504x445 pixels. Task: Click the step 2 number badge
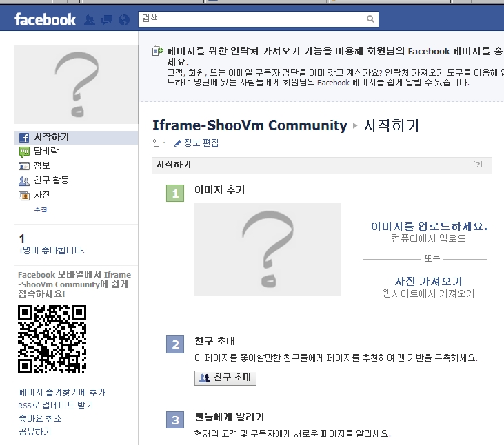[x=175, y=344]
